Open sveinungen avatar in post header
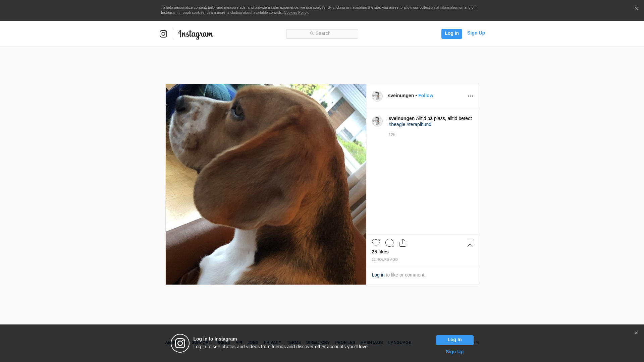 pos(377,96)
